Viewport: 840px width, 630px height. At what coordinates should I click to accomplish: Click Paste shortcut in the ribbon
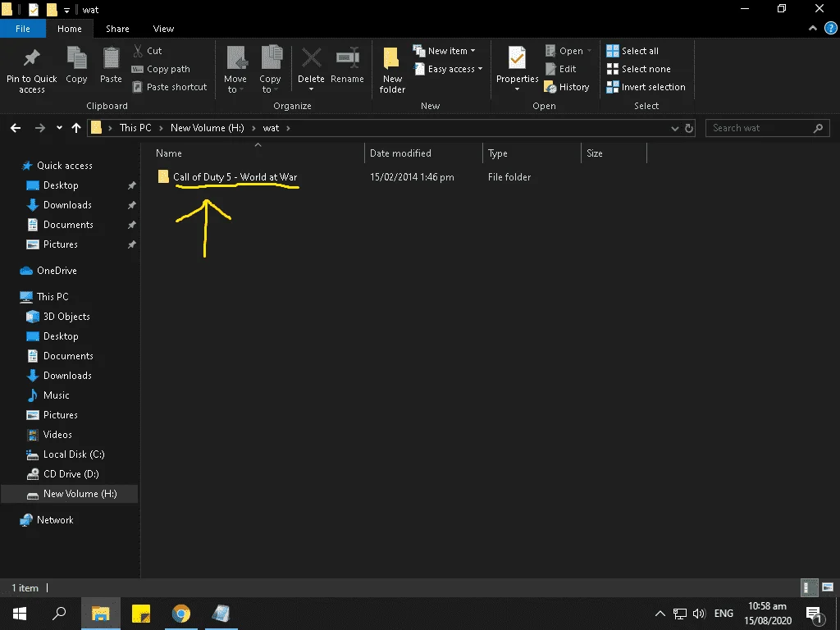point(169,87)
